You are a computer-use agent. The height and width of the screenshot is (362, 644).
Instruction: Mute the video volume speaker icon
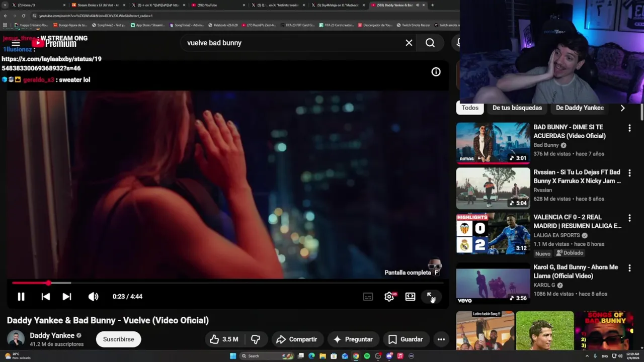tap(93, 297)
